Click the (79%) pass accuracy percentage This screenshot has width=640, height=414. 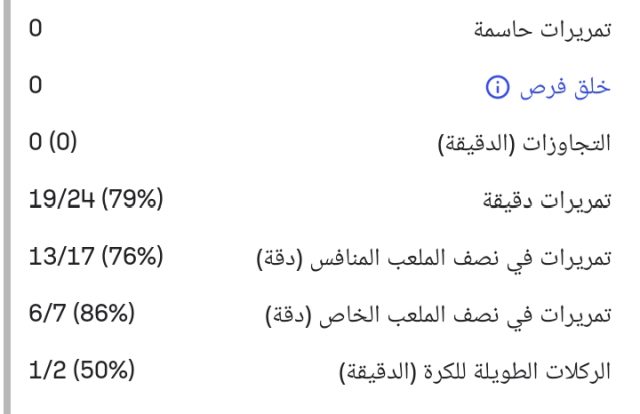tap(133, 202)
